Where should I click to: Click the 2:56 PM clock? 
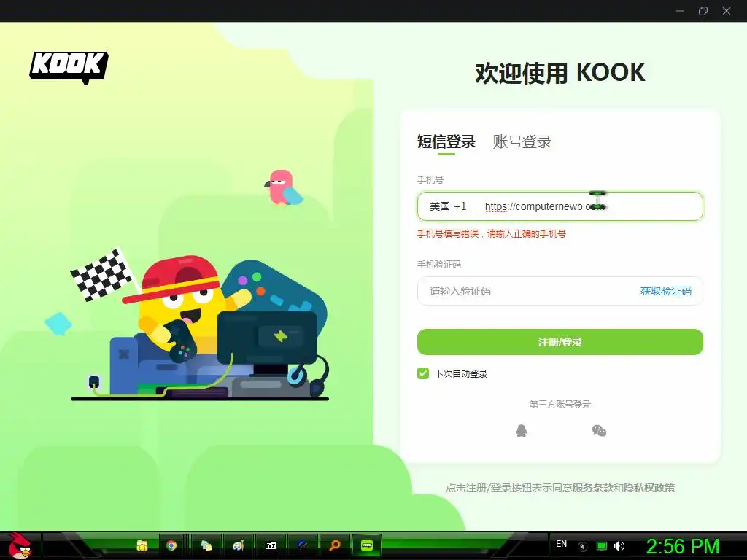(683, 546)
